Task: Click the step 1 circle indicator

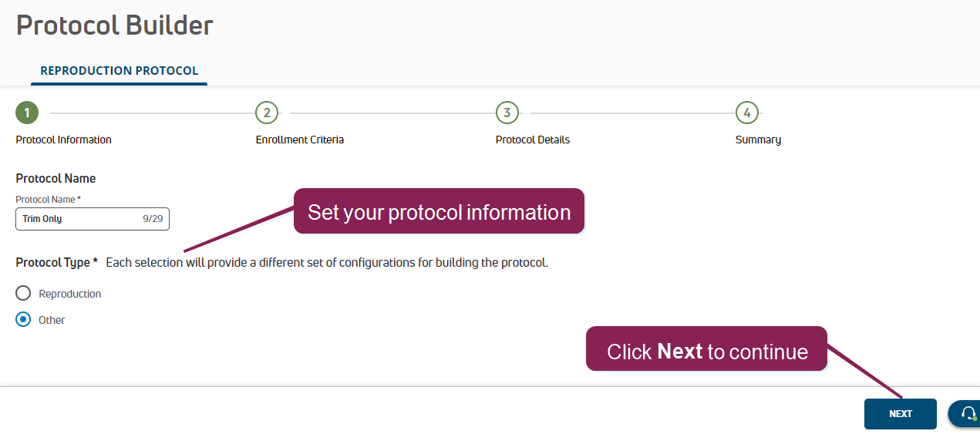Action: click(x=27, y=113)
